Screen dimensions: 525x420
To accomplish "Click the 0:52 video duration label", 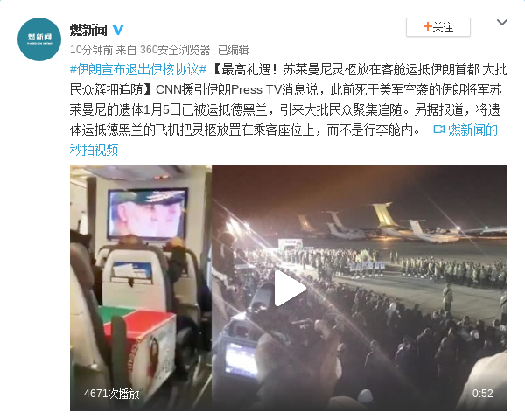I will pos(482,394).
